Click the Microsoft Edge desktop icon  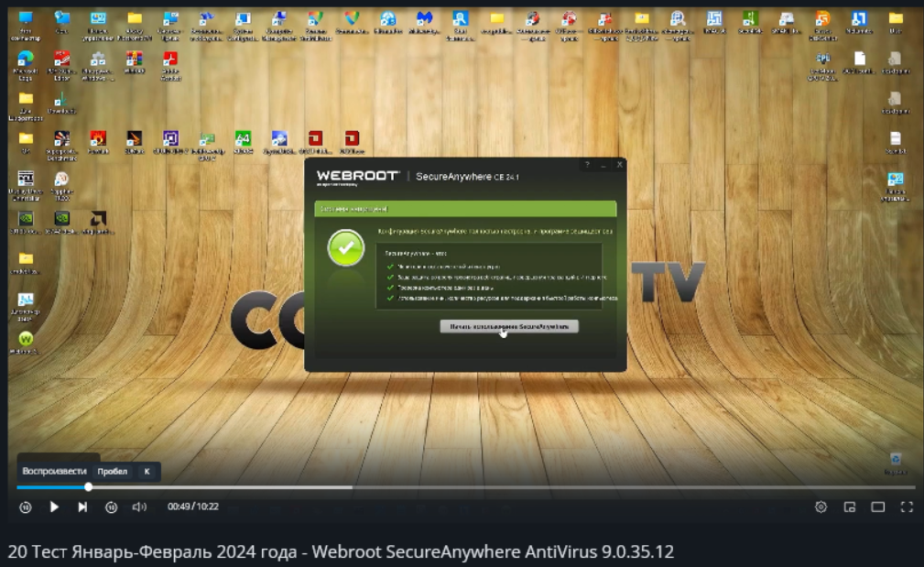(26, 59)
